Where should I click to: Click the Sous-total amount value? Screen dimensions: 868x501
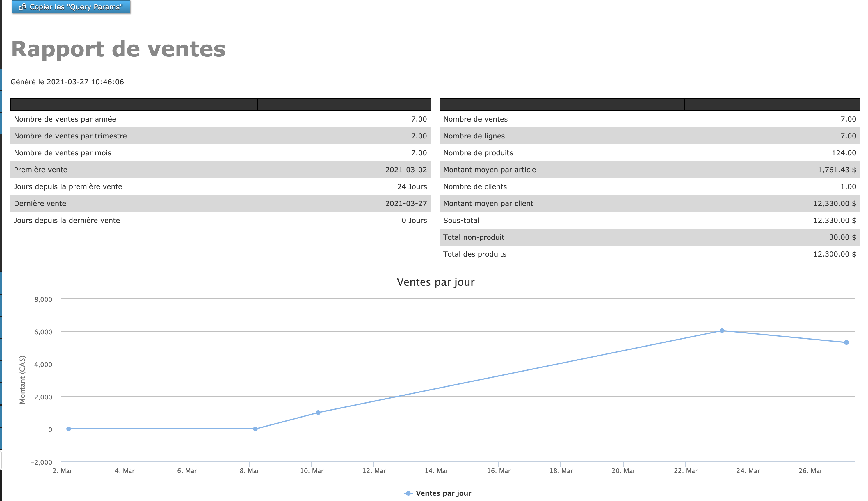834,220
